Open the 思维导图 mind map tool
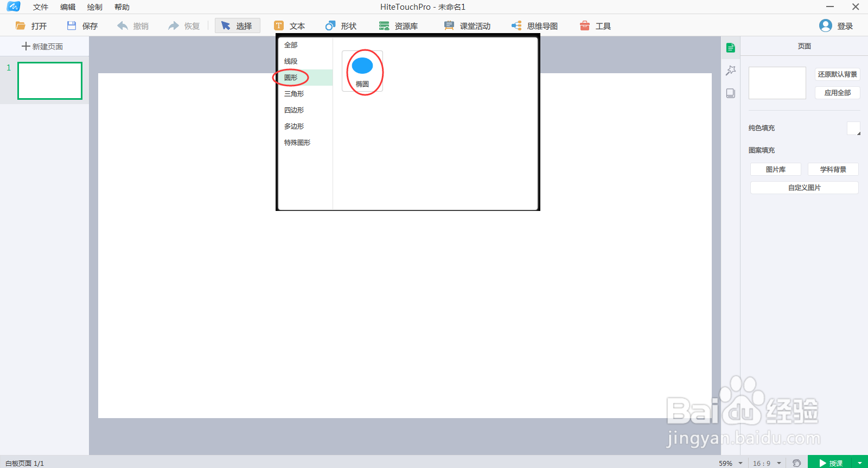 click(534, 26)
